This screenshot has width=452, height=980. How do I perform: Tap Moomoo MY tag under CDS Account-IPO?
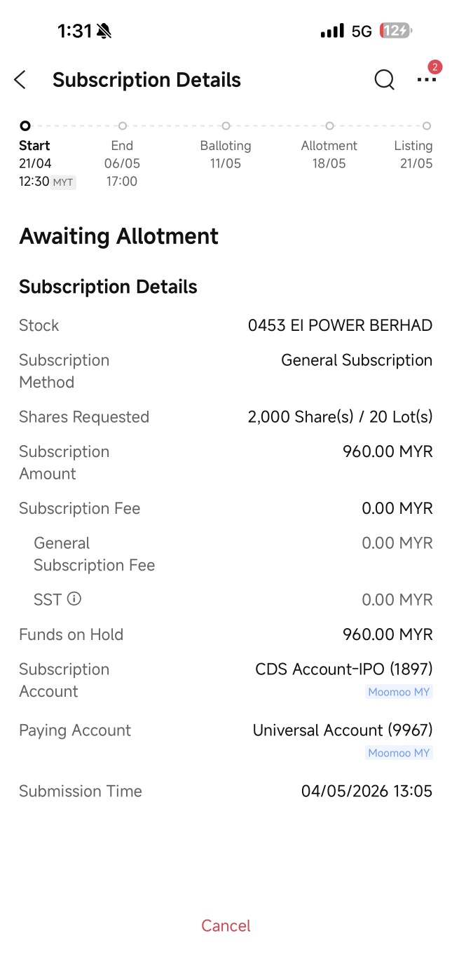pyautogui.click(x=399, y=692)
